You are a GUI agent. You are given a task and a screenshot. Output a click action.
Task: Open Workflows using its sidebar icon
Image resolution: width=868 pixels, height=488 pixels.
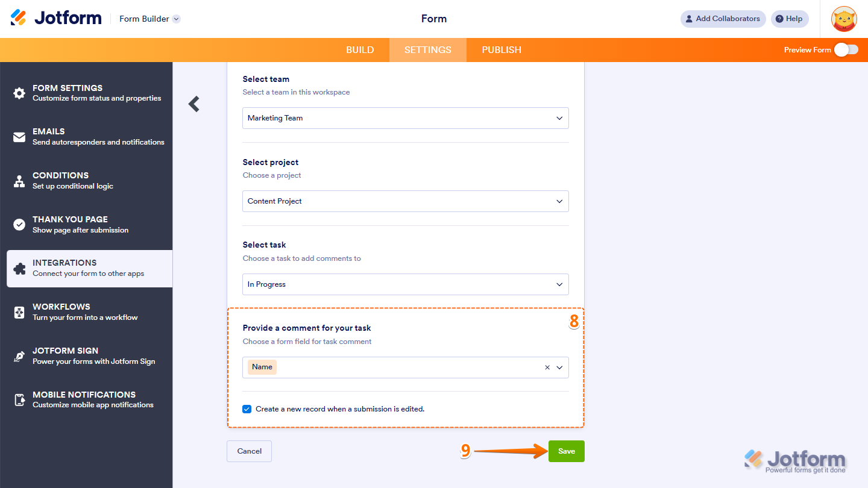[19, 311]
